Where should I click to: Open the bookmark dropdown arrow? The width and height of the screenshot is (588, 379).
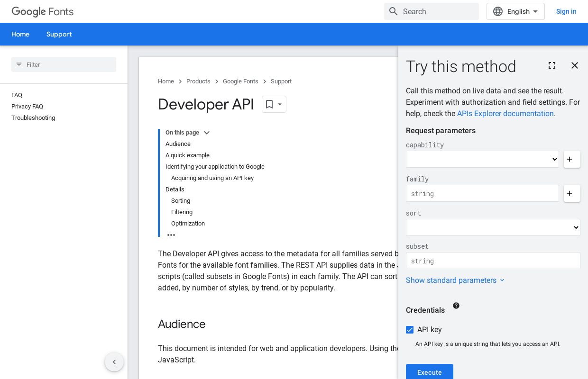coord(280,104)
